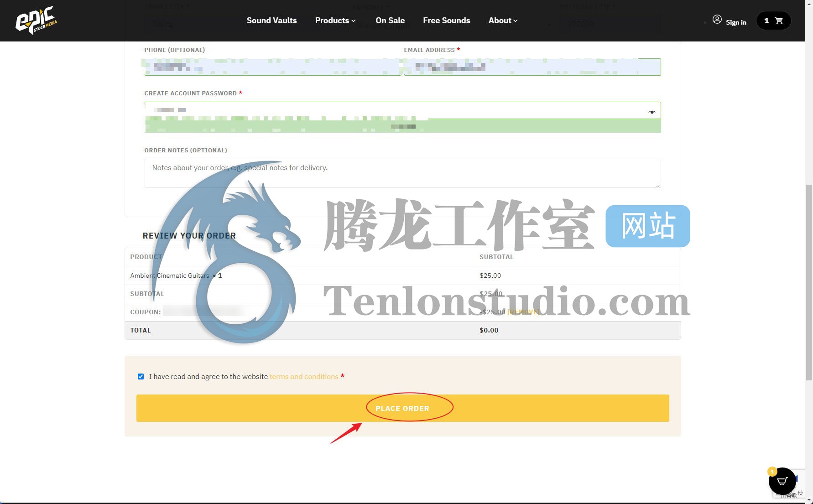Go to the On Sale page
Viewport: 813px width, 504px height.
(x=390, y=21)
